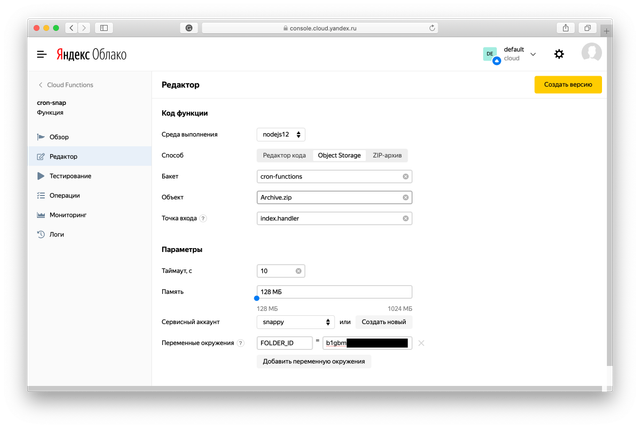This screenshot has width=640, height=428.
Task: Select the code editor method option
Action: click(x=283, y=155)
